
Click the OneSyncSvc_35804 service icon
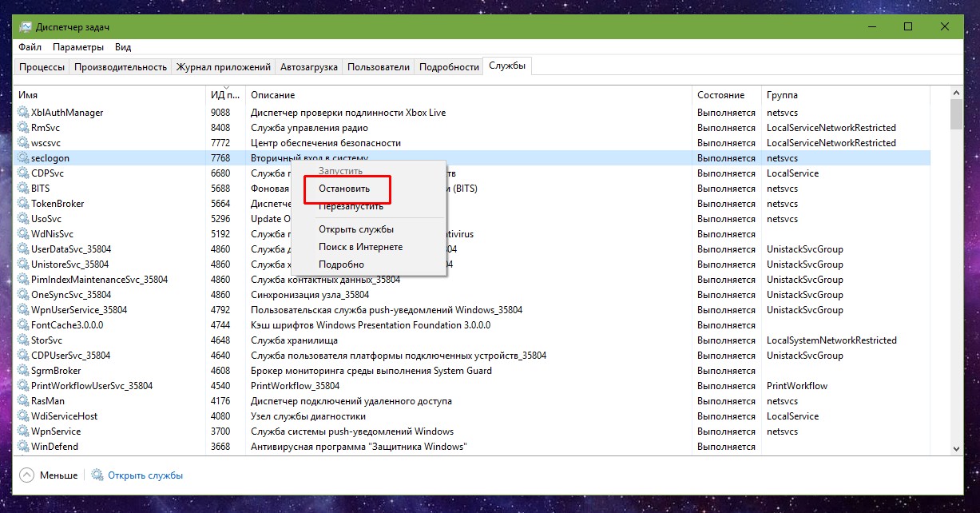pyautogui.click(x=23, y=295)
